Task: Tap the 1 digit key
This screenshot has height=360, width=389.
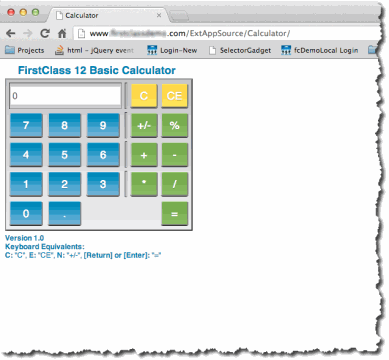Action: (x=26, y=184)
